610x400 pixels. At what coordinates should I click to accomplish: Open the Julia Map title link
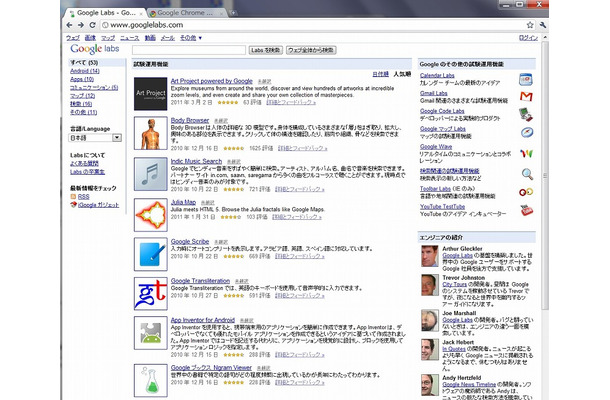pyautogui.click(x=183, y=202)
